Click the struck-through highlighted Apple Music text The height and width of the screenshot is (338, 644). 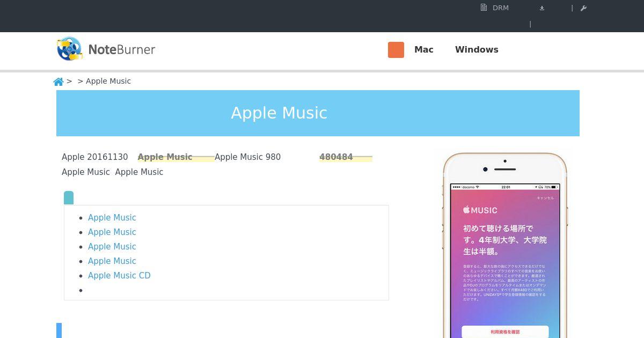pyautogui.click(x=165, y=157)
